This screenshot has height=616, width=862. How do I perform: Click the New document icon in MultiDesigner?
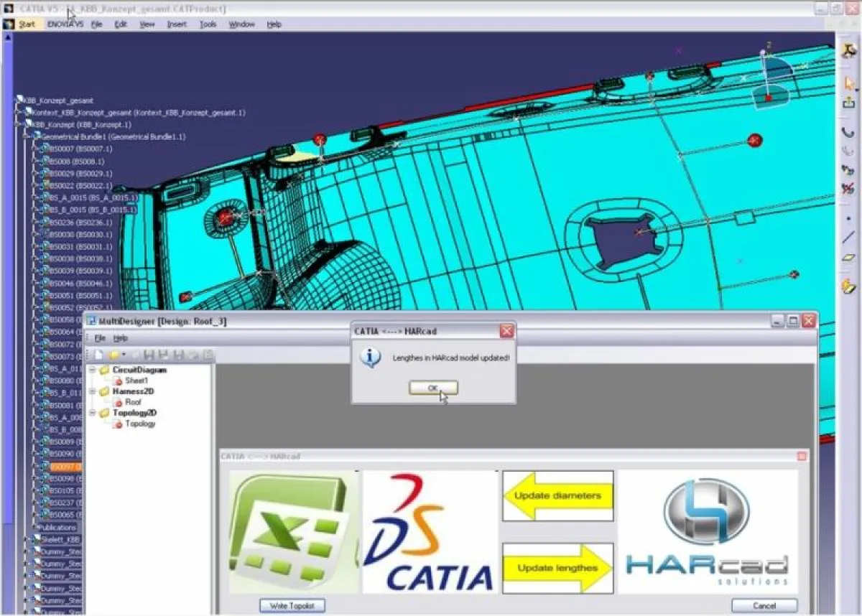(98, 355)
